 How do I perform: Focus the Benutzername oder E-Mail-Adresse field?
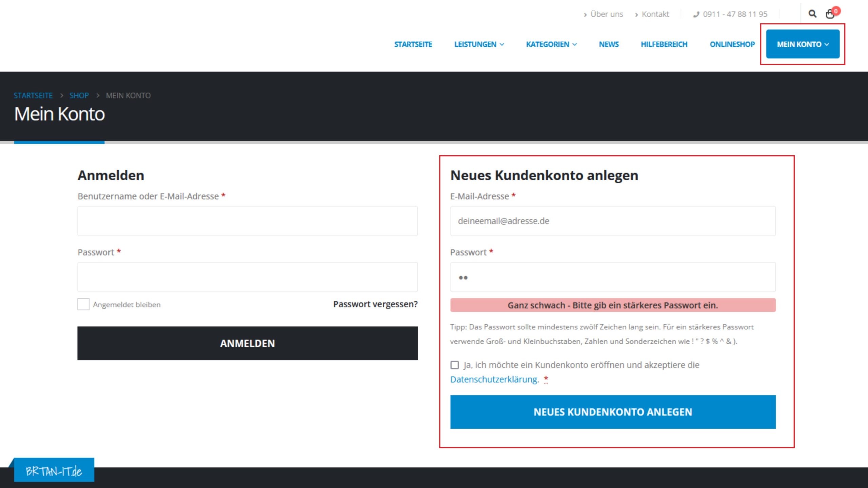(248, 221)
